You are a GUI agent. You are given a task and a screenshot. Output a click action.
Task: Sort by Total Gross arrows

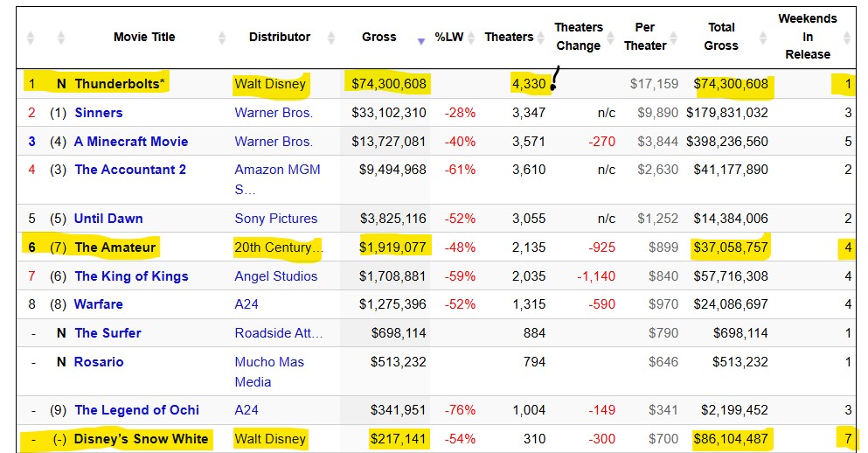(x=763, y=38)
